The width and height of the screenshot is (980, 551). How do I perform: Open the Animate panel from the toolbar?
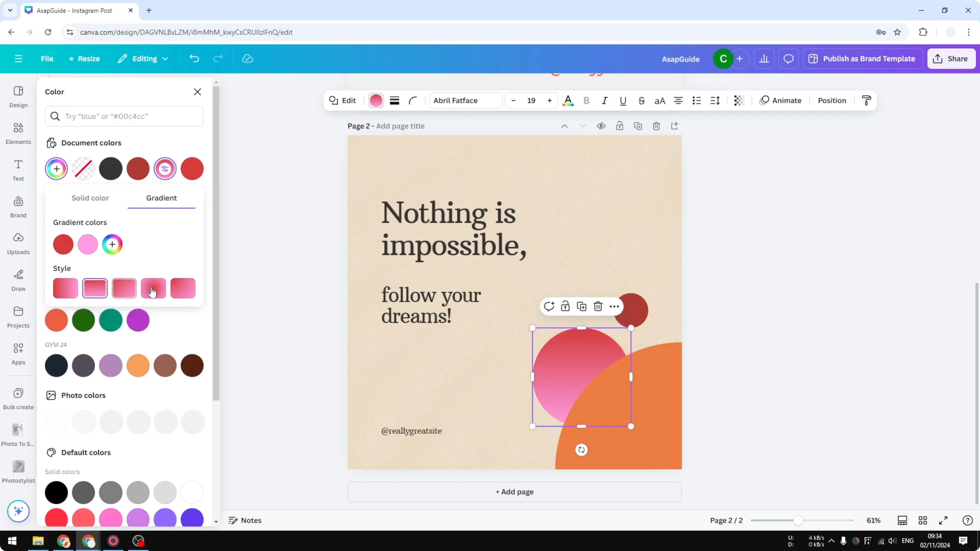[x=781, y=100]
